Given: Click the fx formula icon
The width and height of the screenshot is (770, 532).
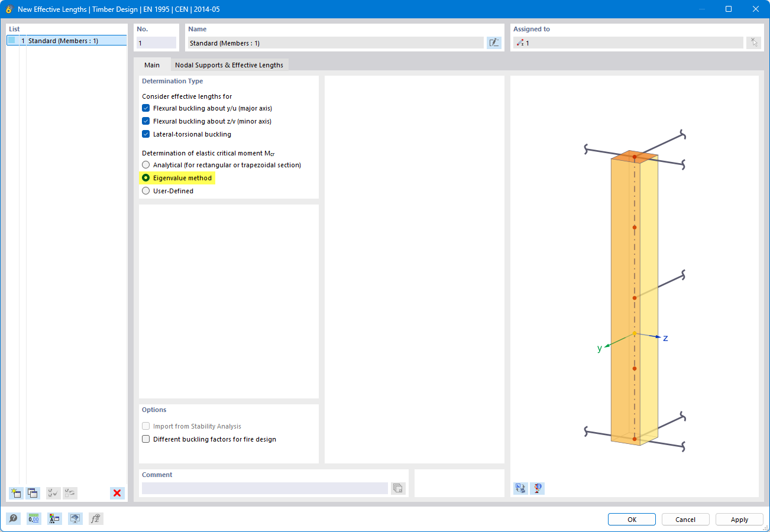Looking at the screenshot, I should [96, 519].
